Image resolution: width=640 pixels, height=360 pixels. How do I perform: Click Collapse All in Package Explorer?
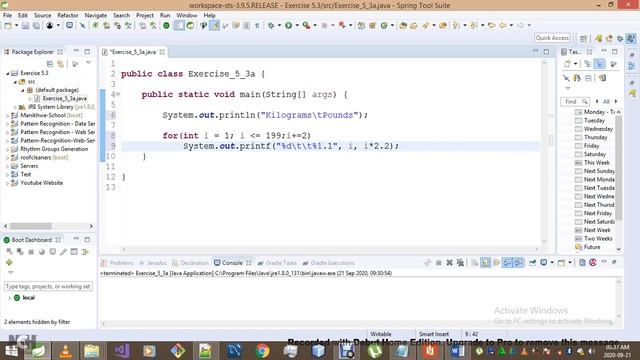point(50,64)
